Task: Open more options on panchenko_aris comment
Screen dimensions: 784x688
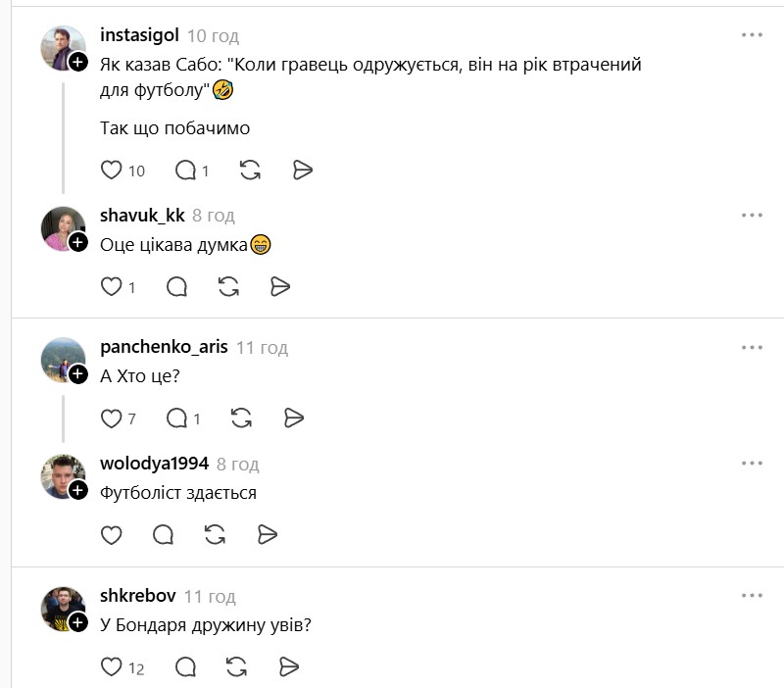Action: point(752,348)
